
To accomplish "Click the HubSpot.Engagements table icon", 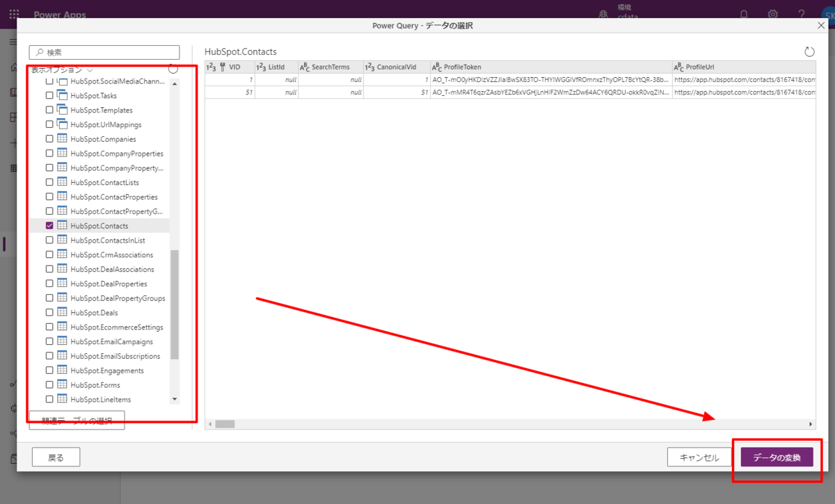I will (62, 371).
